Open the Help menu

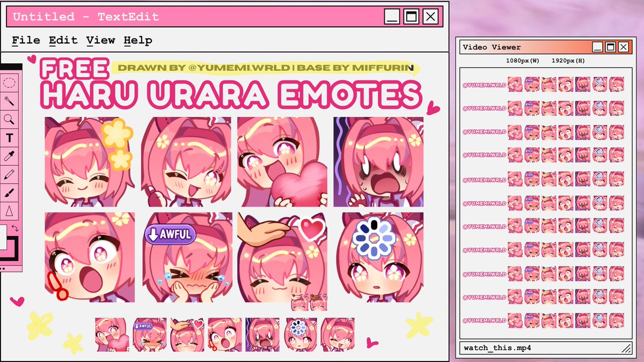pyautogui.click(x=138, y=40)
